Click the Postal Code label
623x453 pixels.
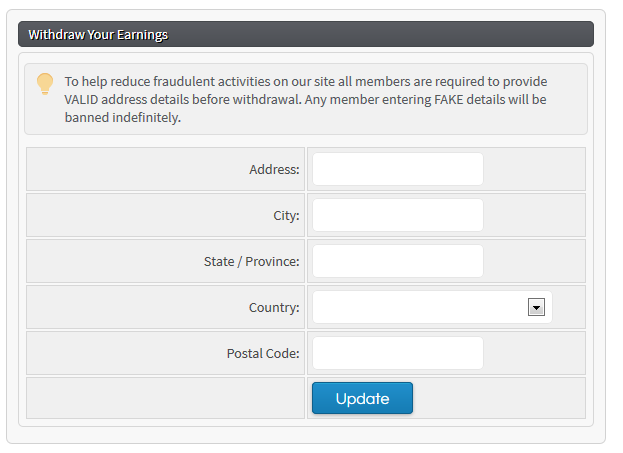pos(263,353)
